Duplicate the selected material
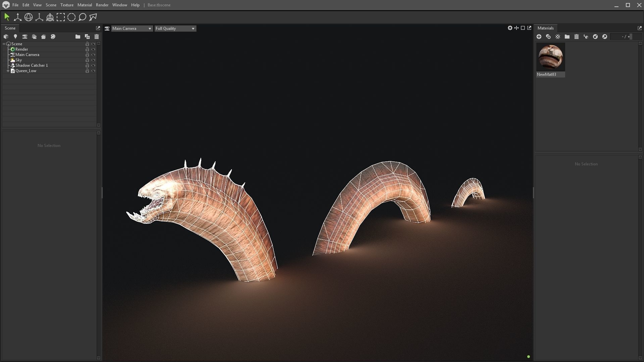 [x=548, y=37]
